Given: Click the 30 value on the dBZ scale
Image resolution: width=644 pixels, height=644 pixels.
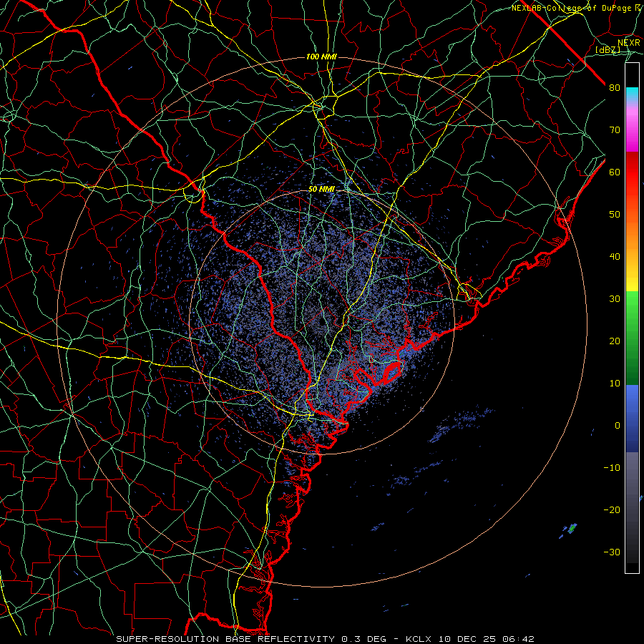Looking at the screenshot, I should [x=615, y=299].
